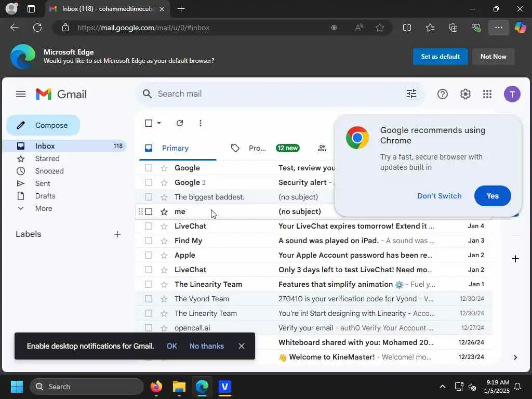Click the Windows taskbar Search box
532x399 pixels.
[87, 387]
